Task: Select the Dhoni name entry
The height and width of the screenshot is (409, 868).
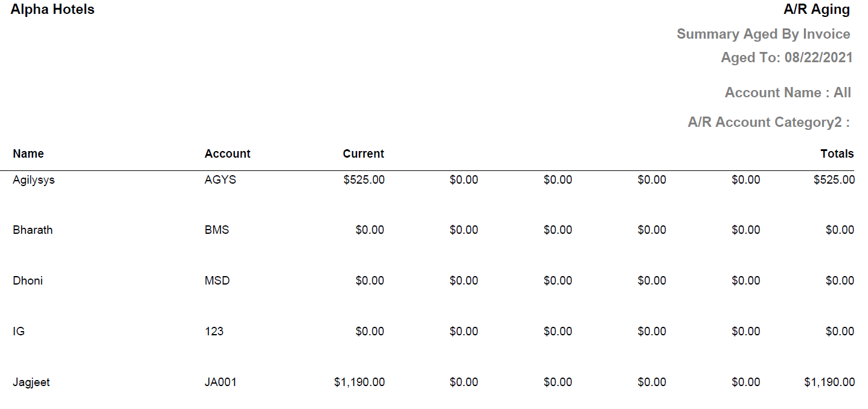Action: pyautogui.click(x=28, y=280)
